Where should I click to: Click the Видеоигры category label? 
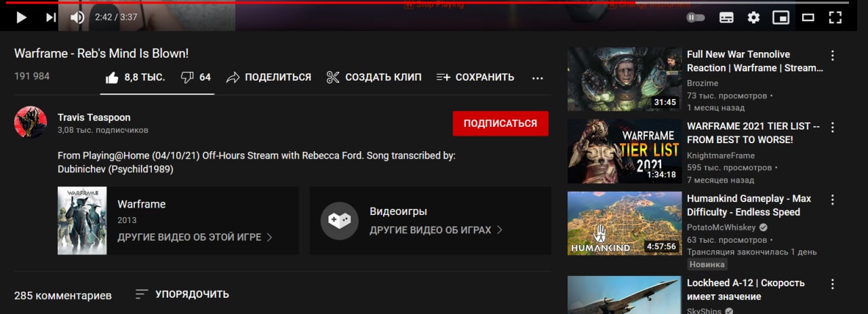coord(398,211)
